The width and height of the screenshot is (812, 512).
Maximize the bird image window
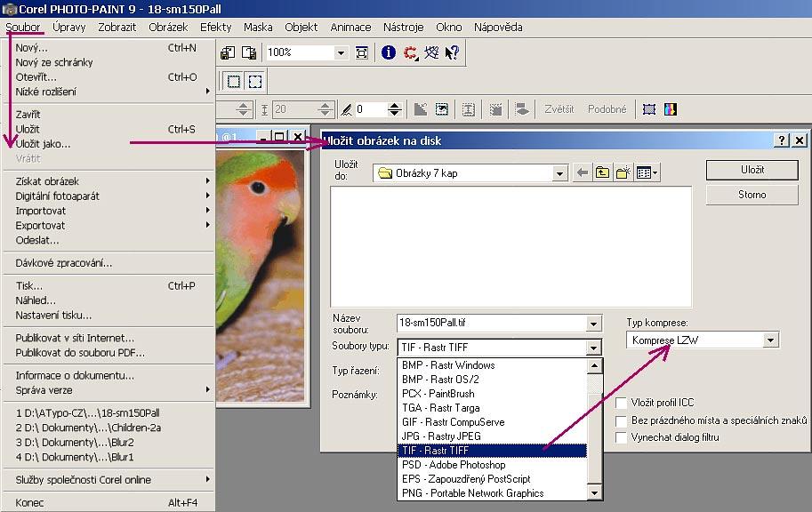pos(279,137)
